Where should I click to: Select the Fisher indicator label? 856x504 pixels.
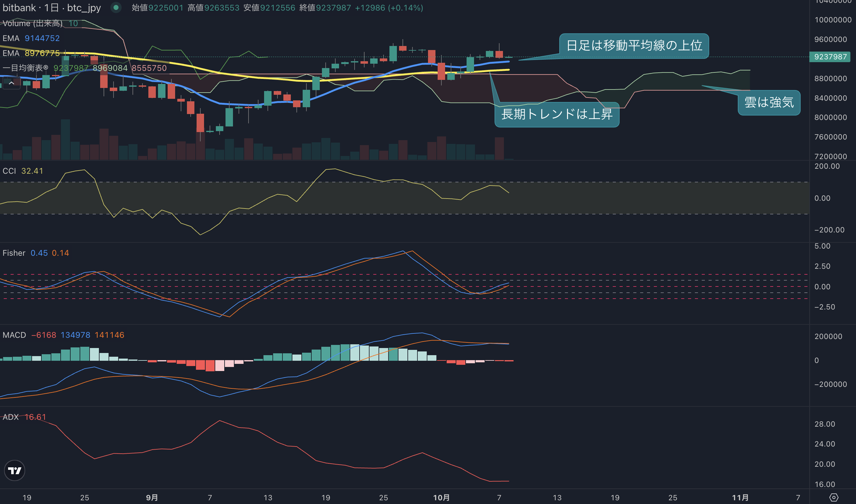[x=14, y=253]
